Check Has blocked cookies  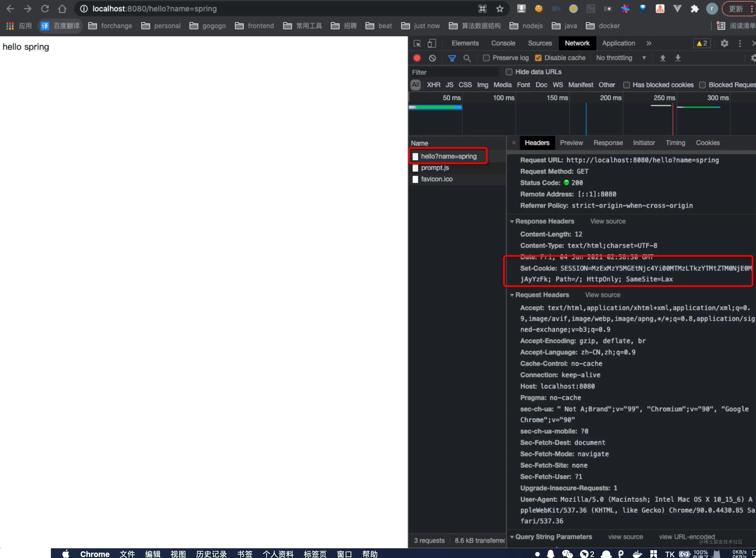626,85
